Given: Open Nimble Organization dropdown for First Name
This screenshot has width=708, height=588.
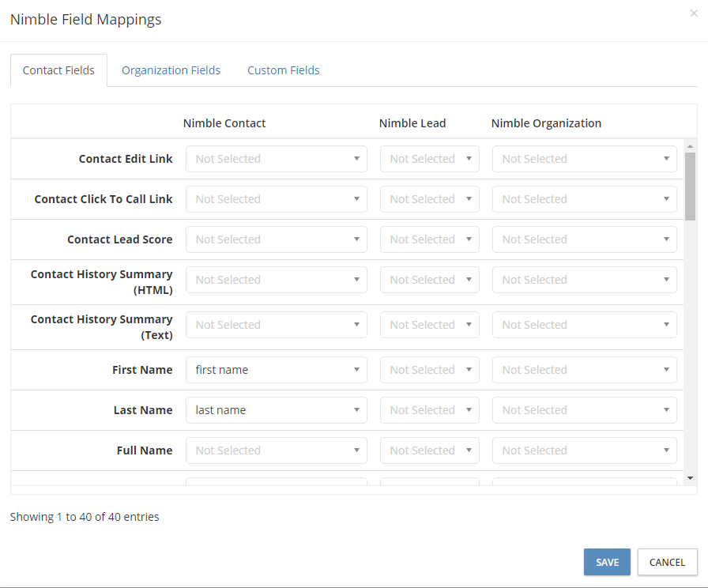Looking at the screenshot, I should click(585, 370).
